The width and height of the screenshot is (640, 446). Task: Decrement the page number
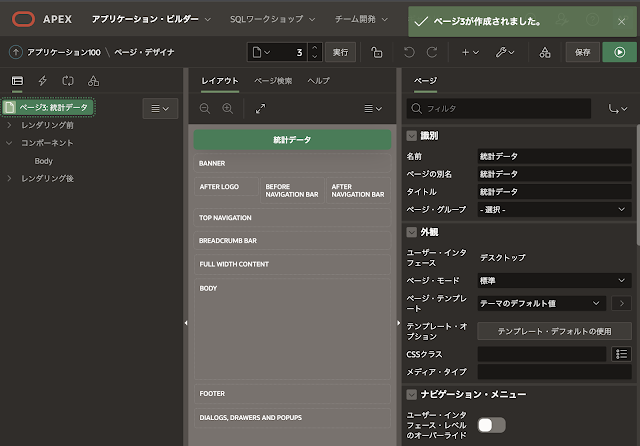click(x=314, y=57)
